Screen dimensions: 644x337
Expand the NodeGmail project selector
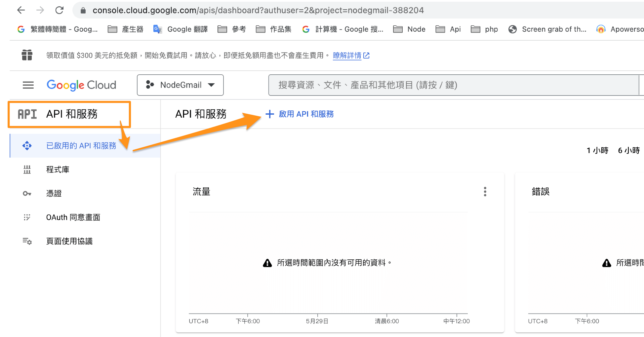coord(180,85)
